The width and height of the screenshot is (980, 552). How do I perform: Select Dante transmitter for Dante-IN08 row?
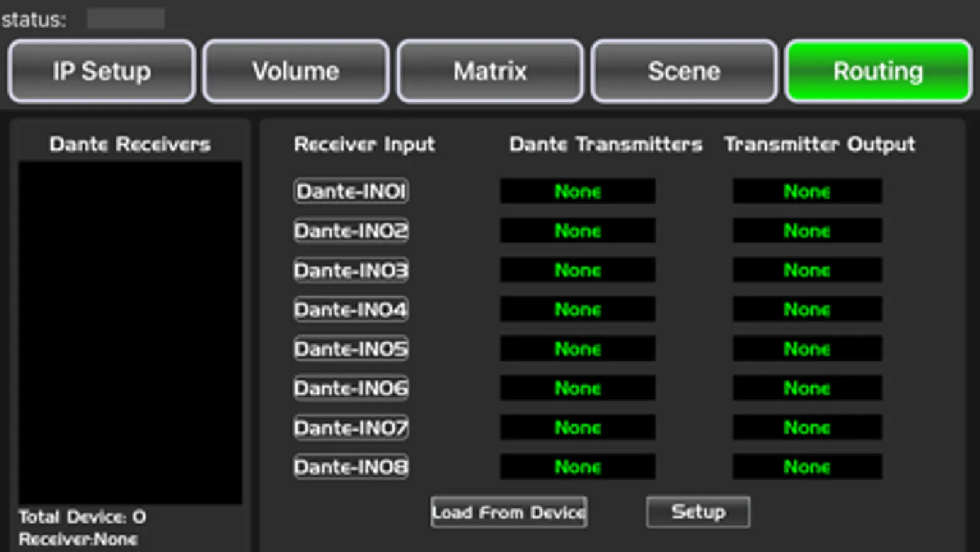pyautogui.click(x=578, y=467)
